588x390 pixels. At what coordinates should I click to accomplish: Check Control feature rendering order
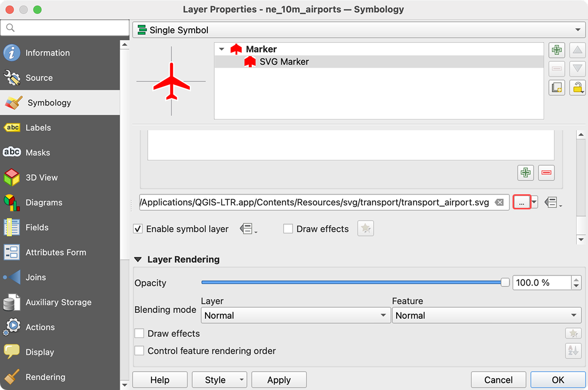point(139,351)
